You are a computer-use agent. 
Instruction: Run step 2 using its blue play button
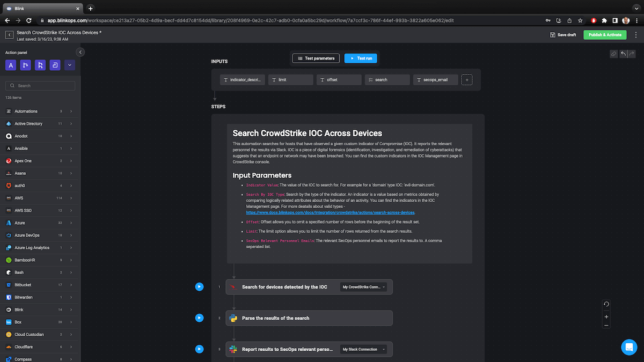point(199,317)
